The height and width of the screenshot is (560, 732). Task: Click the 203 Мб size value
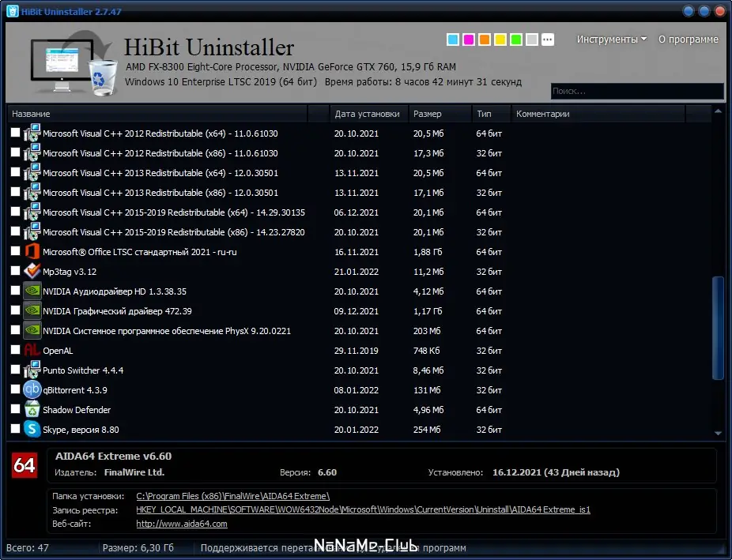coord(427,331)
